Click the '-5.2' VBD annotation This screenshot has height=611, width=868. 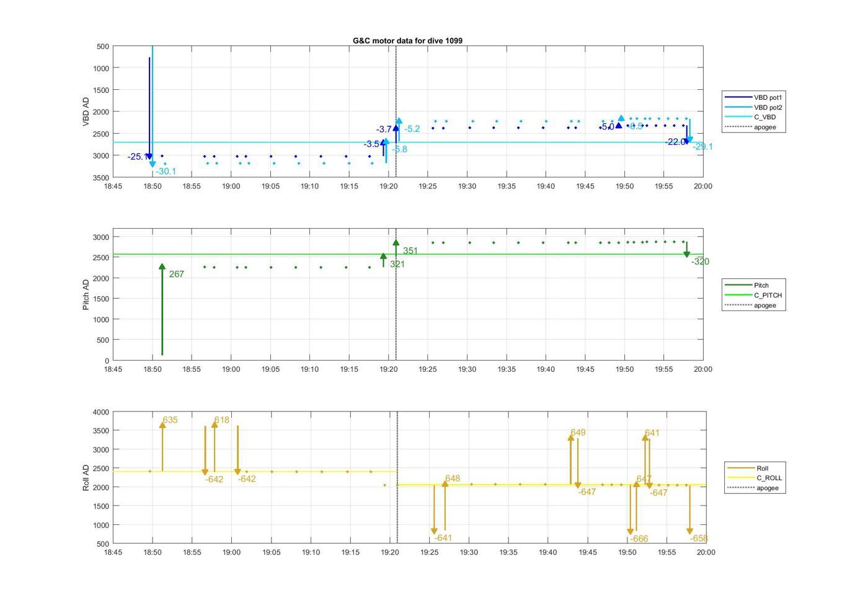click(x=412, y=129)
